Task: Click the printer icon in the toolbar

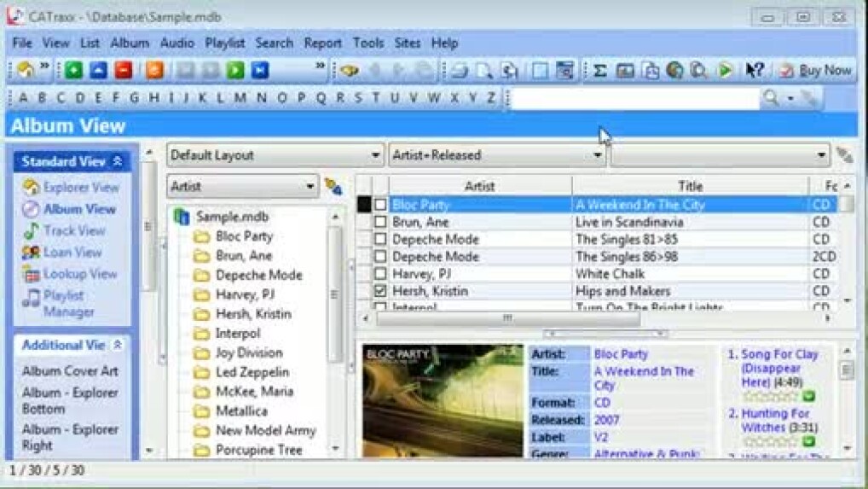Action: 460,70
